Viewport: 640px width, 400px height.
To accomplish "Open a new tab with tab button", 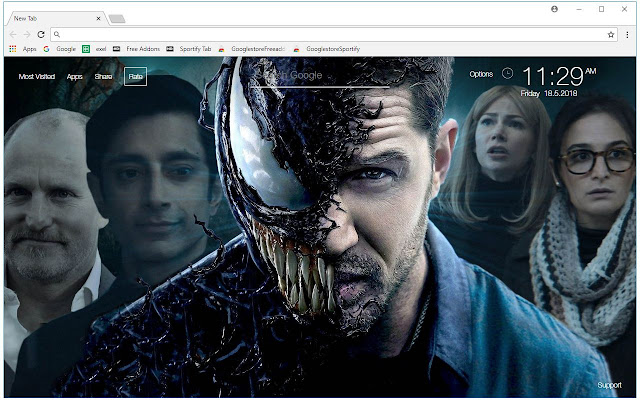I will click(117, 19).
